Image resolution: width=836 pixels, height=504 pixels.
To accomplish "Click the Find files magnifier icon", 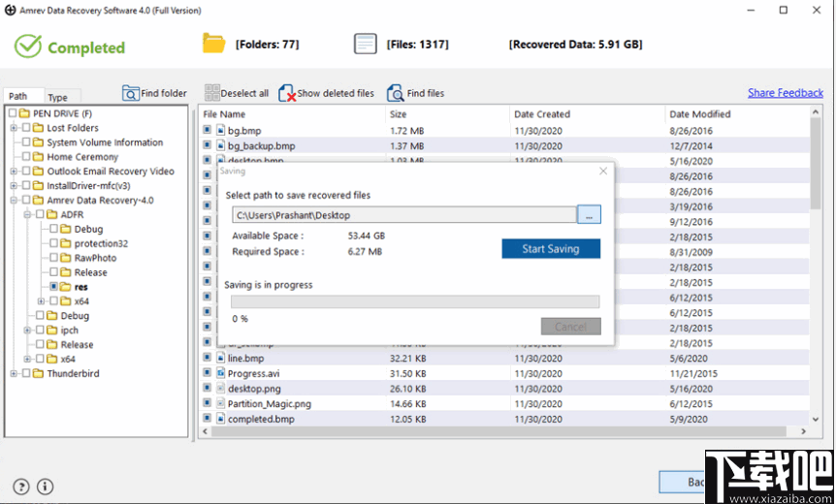I will click(396, 93).
